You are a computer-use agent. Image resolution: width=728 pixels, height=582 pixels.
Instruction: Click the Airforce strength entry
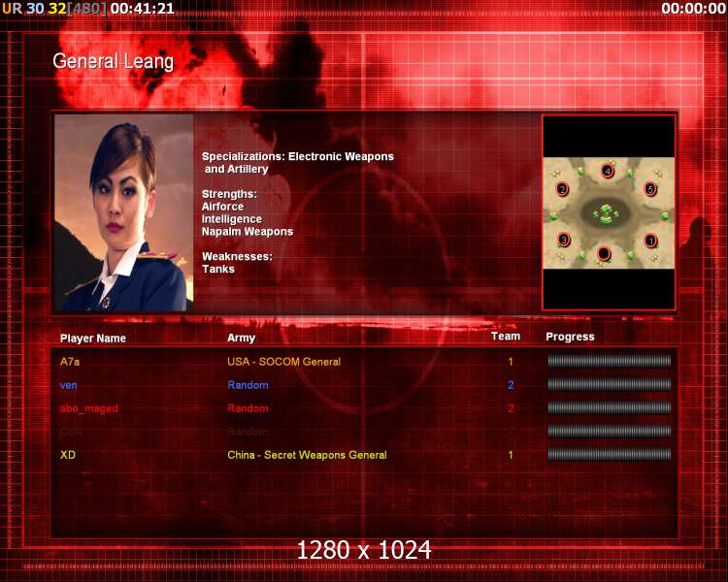pos(223,207)
